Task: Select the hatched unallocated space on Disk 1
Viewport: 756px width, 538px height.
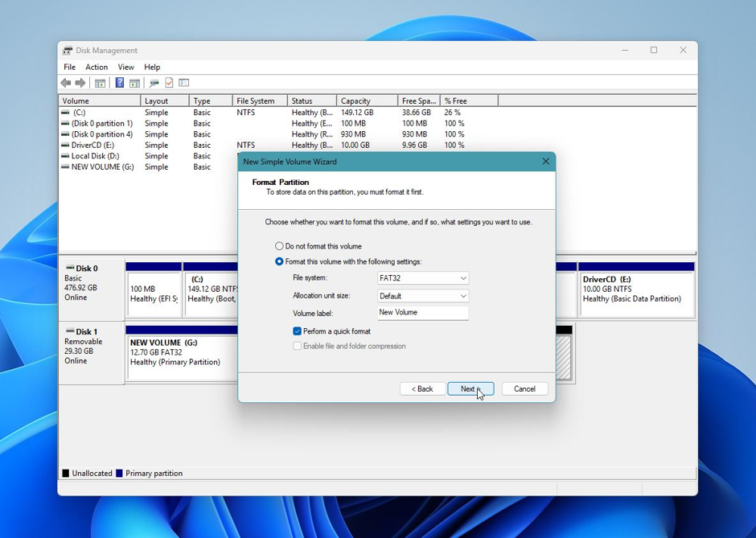Action: tap(564, 357)
